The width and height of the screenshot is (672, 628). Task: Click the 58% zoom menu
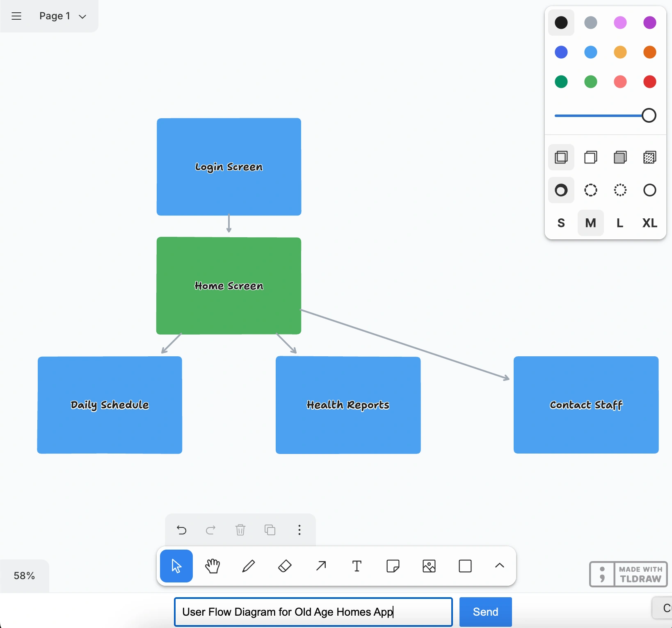24,576
